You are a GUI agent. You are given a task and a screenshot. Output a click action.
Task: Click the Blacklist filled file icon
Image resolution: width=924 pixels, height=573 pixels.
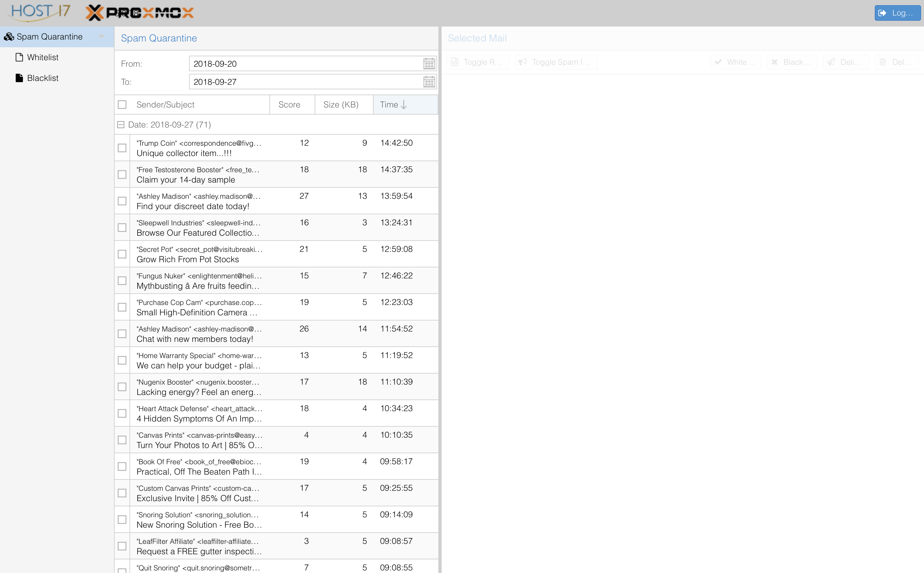pyautogui.click(x=19, y=78)
